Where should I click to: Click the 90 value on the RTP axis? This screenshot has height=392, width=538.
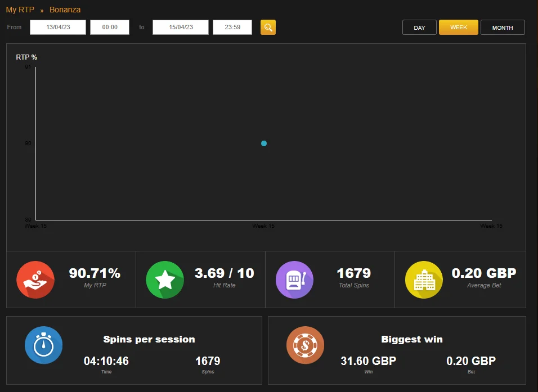click(x=28, y=143)
